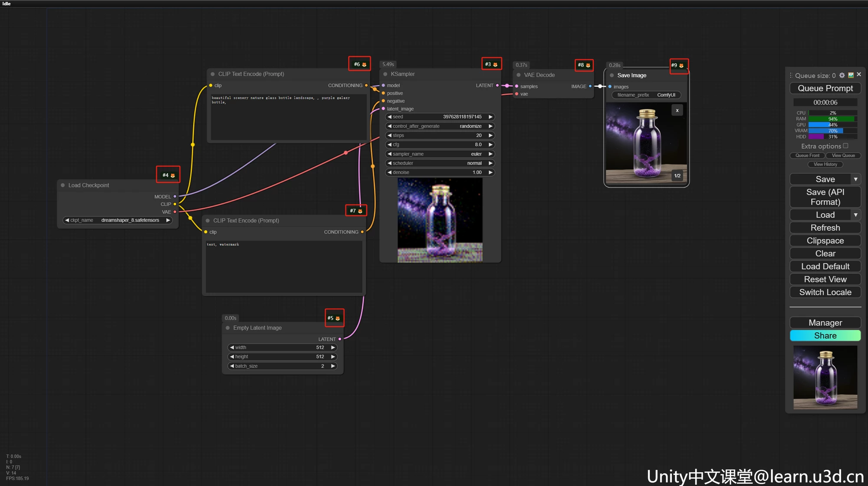
Task: Dismiss the Save Image preview with x
Action: [x=677, y=110]
